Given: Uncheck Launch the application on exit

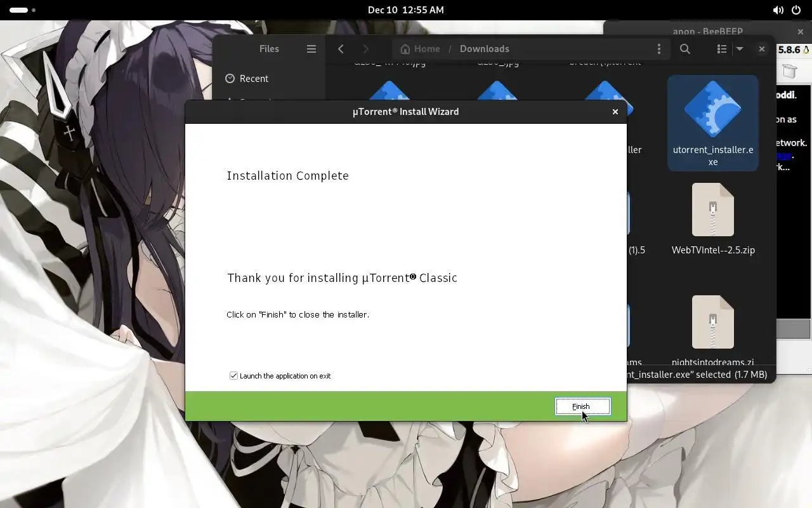Looking at the screenshot, I should pos(233,376).
